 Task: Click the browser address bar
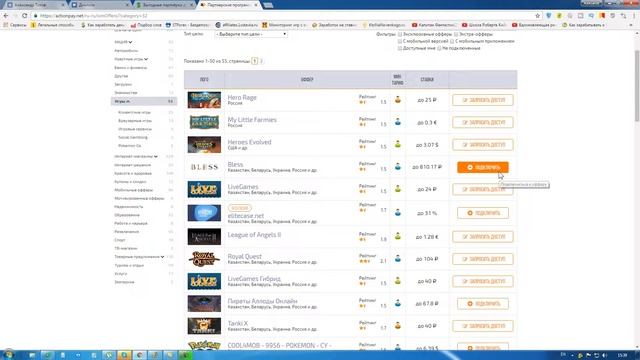click(286, 16)
